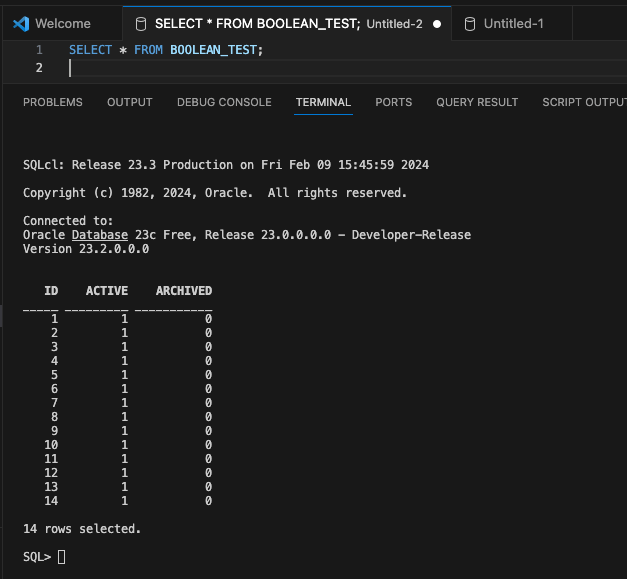The image size is (627, 579).
Task: View the QUERY RESULT panel tab
Action: click(477, 102)
